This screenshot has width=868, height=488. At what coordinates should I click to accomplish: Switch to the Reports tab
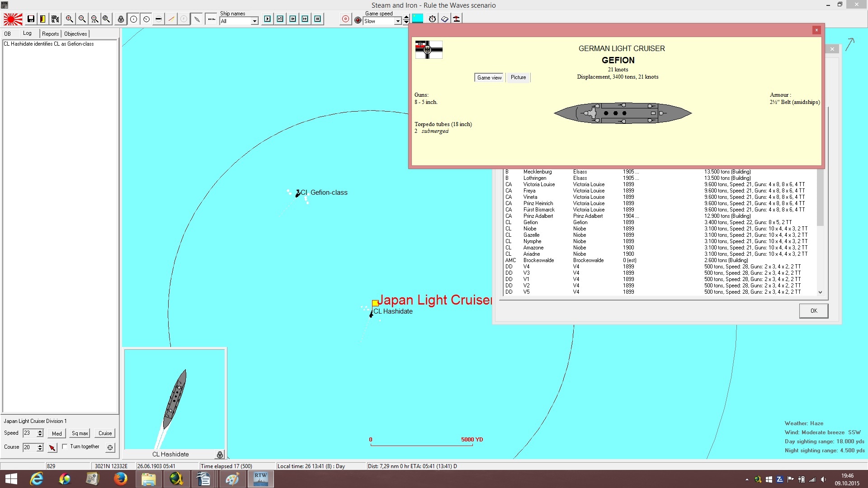[51, 34]
